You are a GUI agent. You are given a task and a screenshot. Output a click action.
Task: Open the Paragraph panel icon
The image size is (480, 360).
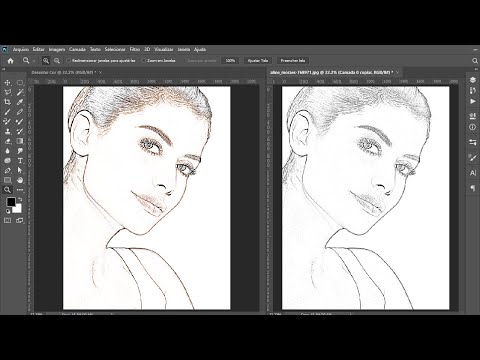(x=473, y=188)
